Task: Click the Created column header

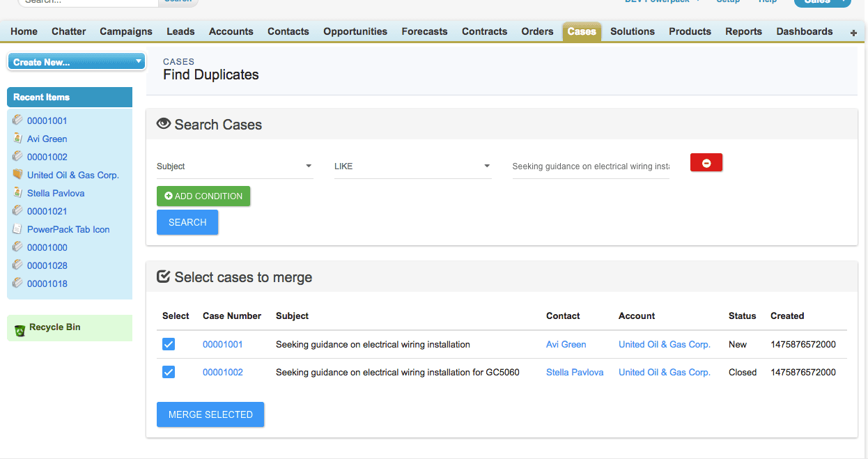Action: tap(787, 316)
